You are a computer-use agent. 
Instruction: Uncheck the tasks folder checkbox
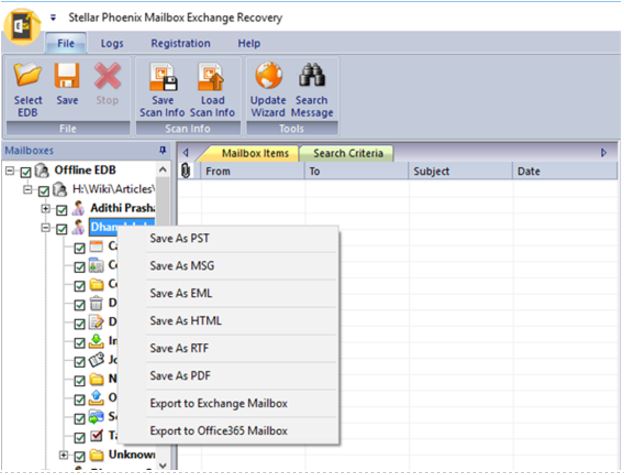click(80, 438)
